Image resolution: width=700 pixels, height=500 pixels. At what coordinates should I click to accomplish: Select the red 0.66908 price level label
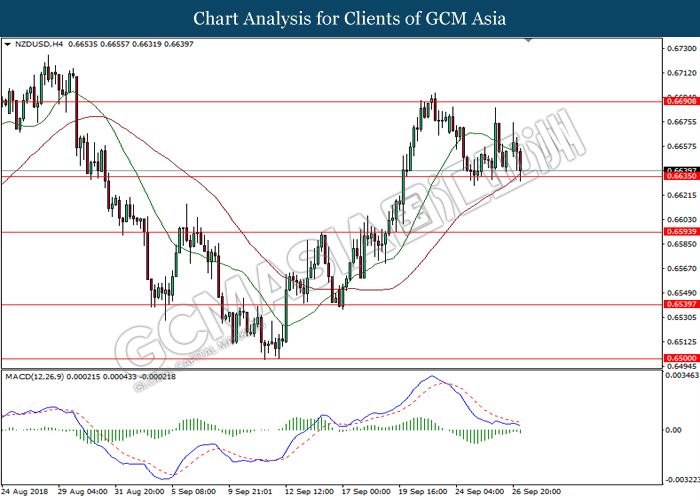point(681,101)
